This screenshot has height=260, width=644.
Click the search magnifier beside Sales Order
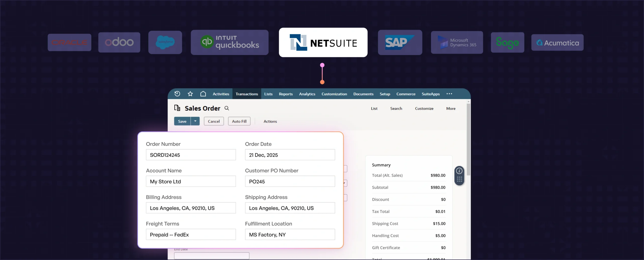(x=227, y=108)
